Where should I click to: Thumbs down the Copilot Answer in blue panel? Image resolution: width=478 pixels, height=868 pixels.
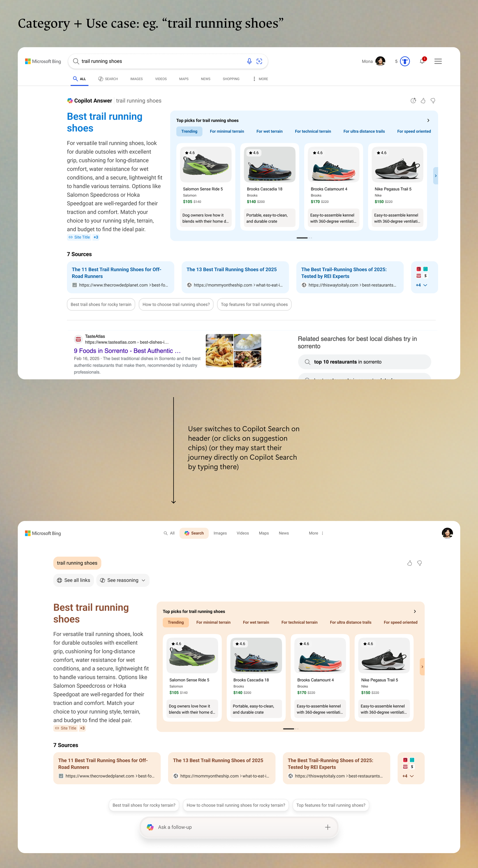(x=433, y=100)
